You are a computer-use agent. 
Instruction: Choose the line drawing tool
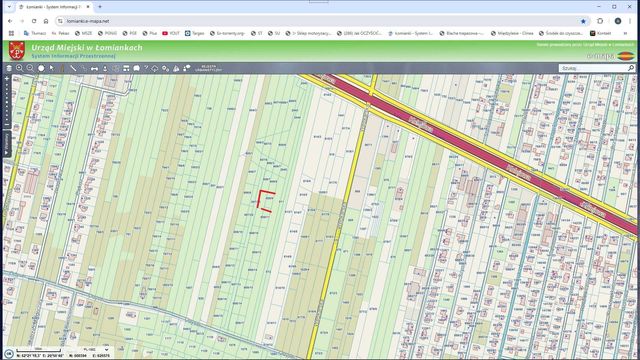click(73, 68)
